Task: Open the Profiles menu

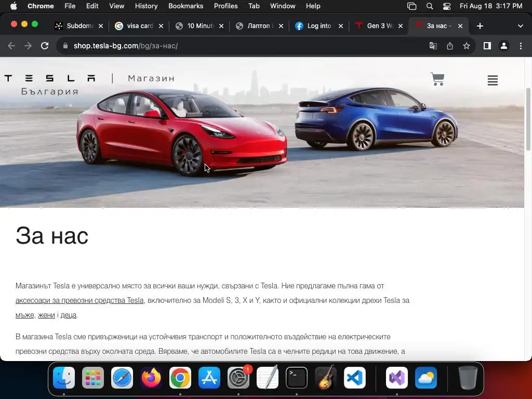Action: click(225, 6)
